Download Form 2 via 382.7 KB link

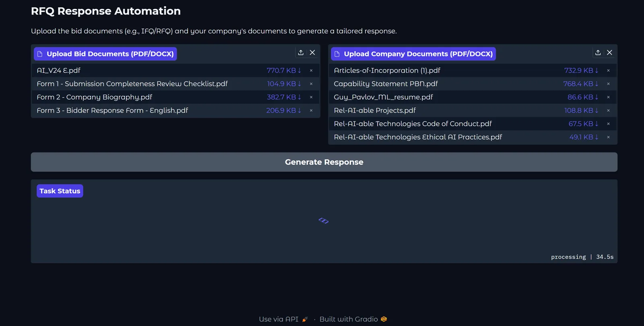point(284,97)
